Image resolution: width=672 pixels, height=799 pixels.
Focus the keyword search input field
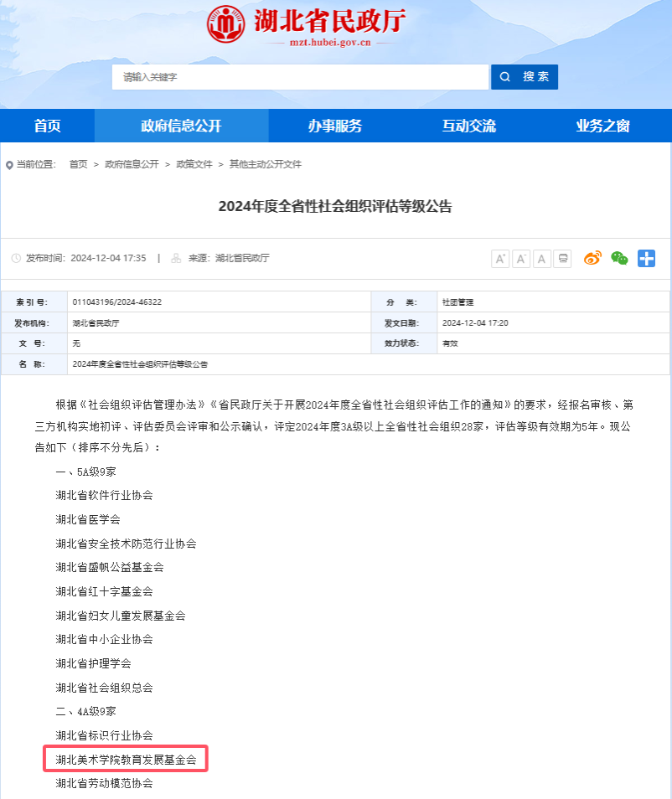[300, 77]
